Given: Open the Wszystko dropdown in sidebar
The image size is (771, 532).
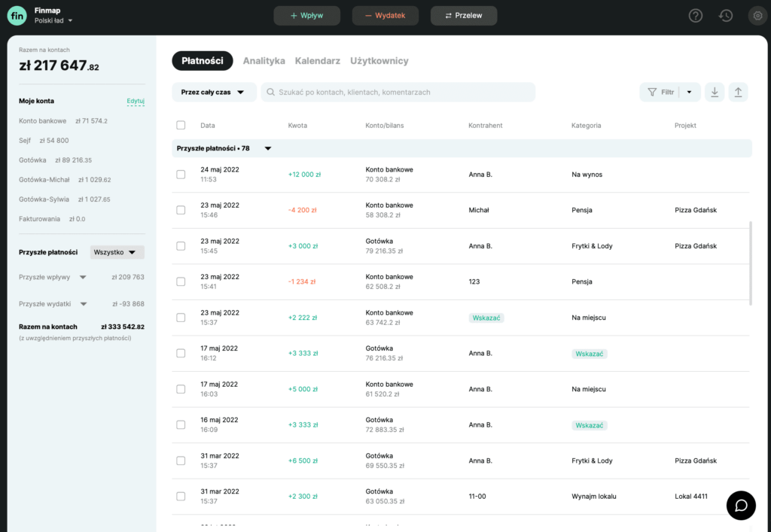Looking at the screenshot, I should [x=117, y=252].
